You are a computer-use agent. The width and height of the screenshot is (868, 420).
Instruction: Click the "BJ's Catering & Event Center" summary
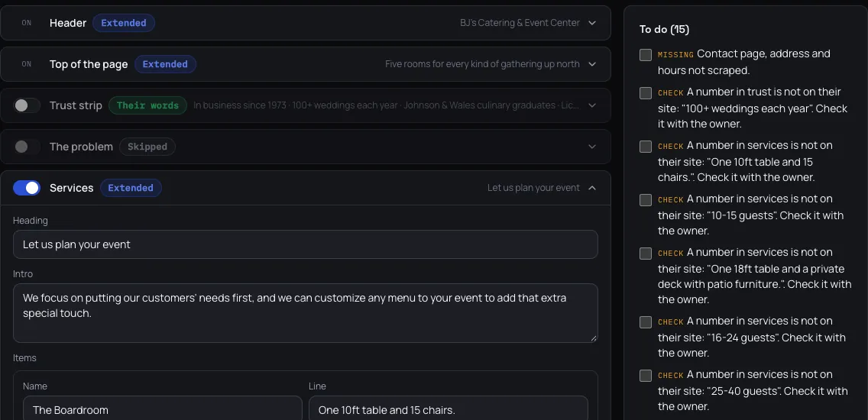coord(520,23)
